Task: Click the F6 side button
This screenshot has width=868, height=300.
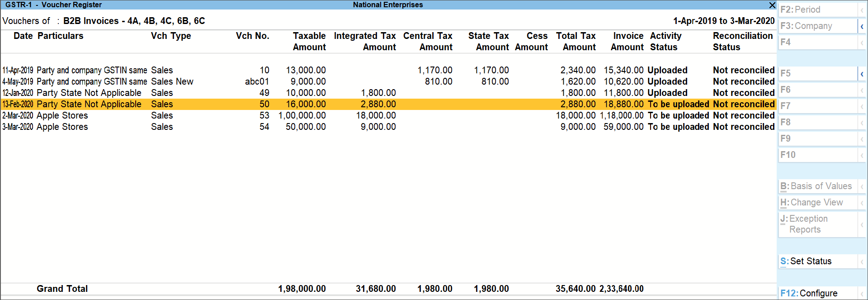Action: tap(818, 90)
